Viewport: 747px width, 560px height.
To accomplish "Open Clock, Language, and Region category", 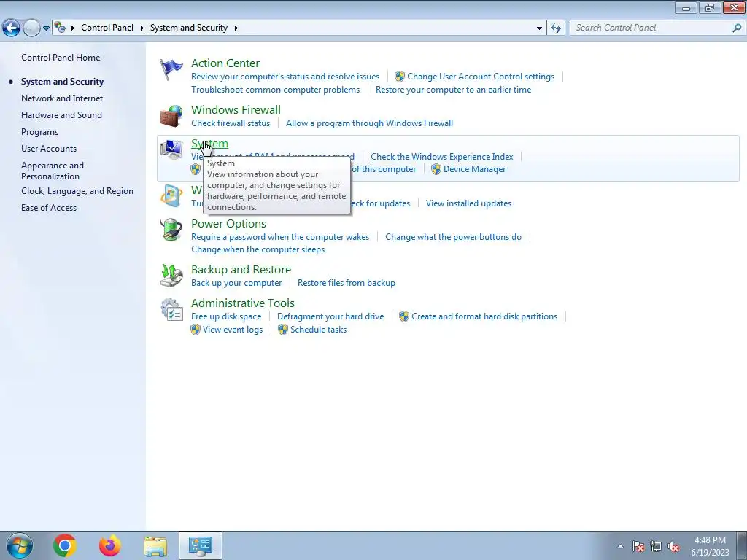I will pyautogui.click(x=77, y=191).
